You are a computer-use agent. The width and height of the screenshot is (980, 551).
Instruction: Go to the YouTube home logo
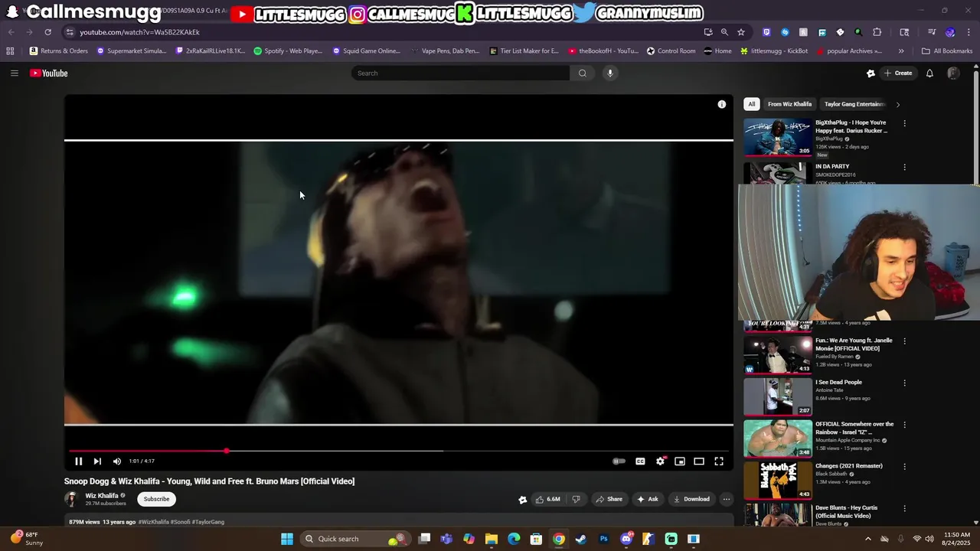click(49, 73)
